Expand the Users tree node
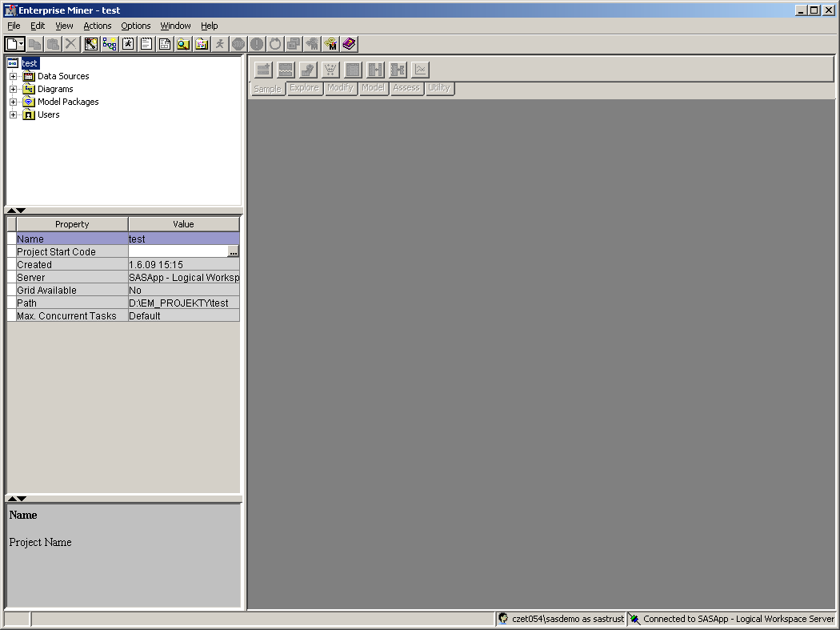 coord(14,114)
